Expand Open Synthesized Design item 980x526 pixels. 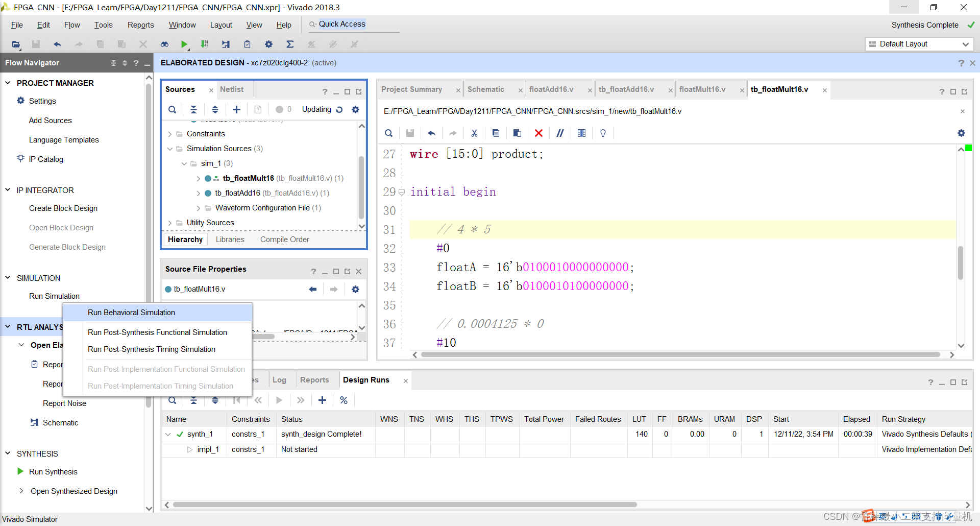(x=21, y=491)
